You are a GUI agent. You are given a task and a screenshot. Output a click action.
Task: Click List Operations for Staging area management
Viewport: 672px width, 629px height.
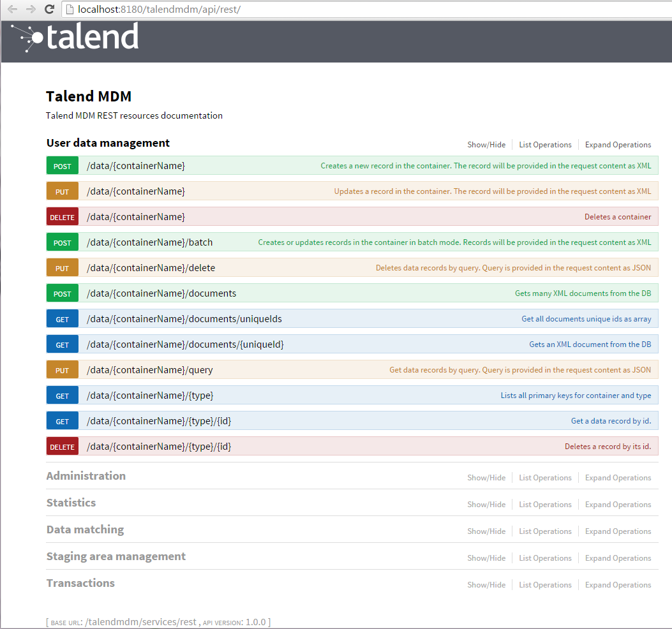[545, 558]
